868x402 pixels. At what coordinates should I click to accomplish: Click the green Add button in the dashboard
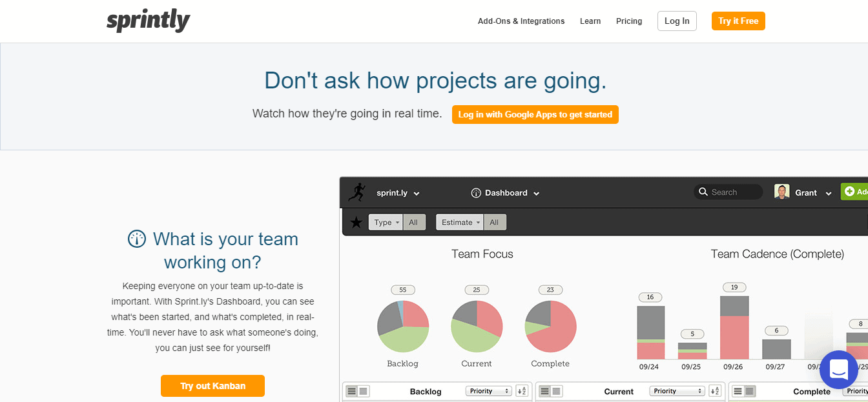(x=854, y=192)
